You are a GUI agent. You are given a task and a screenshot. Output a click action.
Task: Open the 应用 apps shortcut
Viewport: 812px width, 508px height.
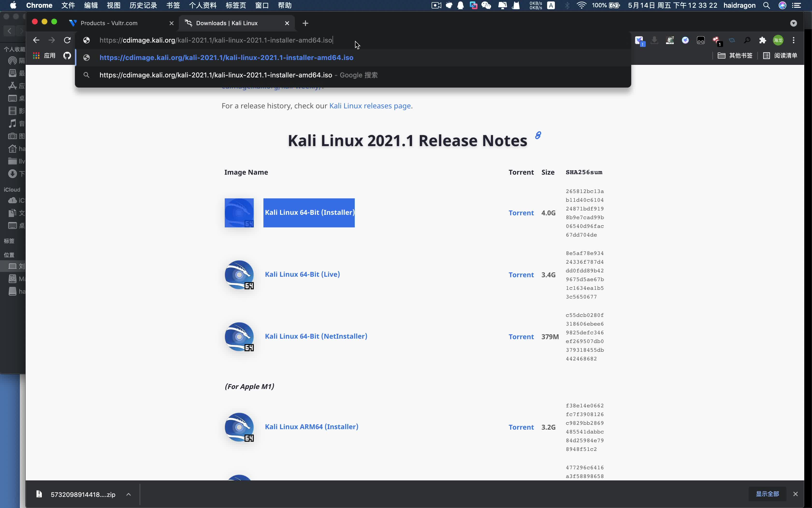pos(44,55)
